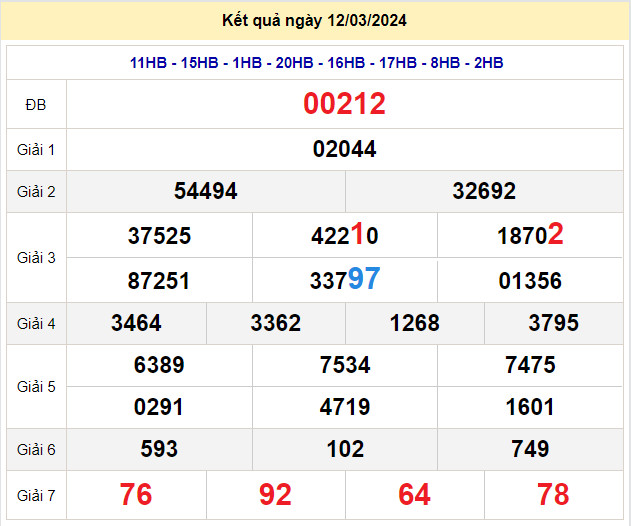Click the Giải 6 label
The width and height of the screenshot is (631, 526).
tap(36, 450)
